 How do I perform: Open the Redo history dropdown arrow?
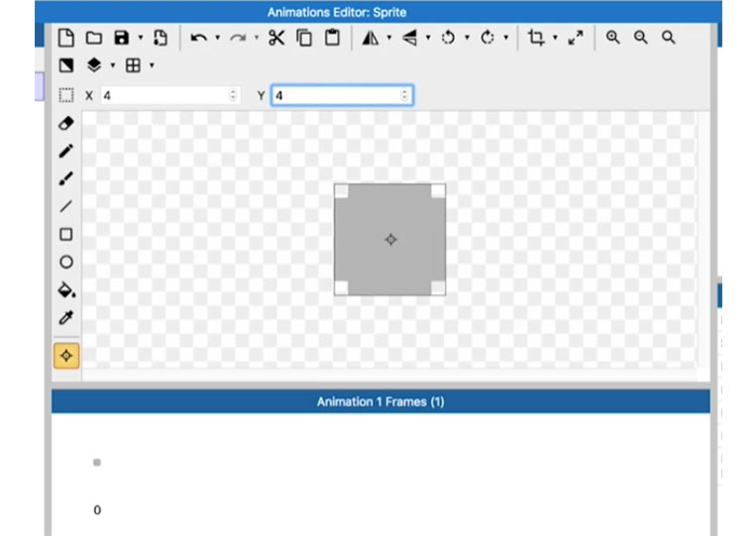click(257, 38)
